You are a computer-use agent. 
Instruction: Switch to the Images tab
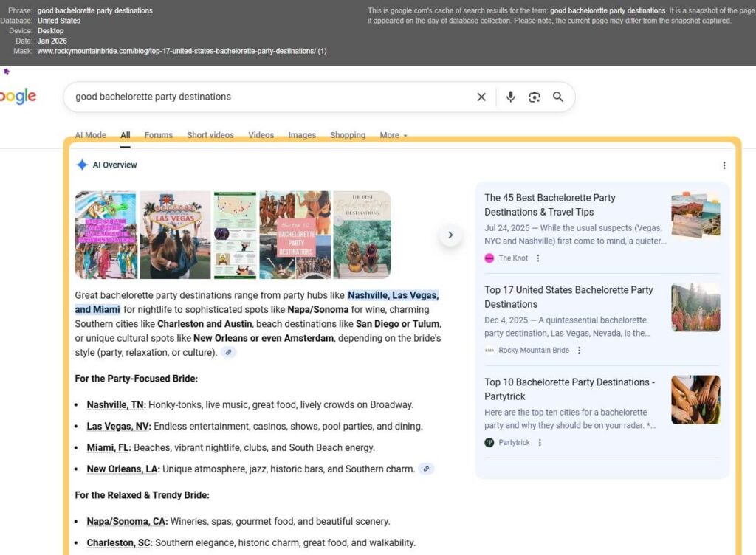click(x=301, y=135)
